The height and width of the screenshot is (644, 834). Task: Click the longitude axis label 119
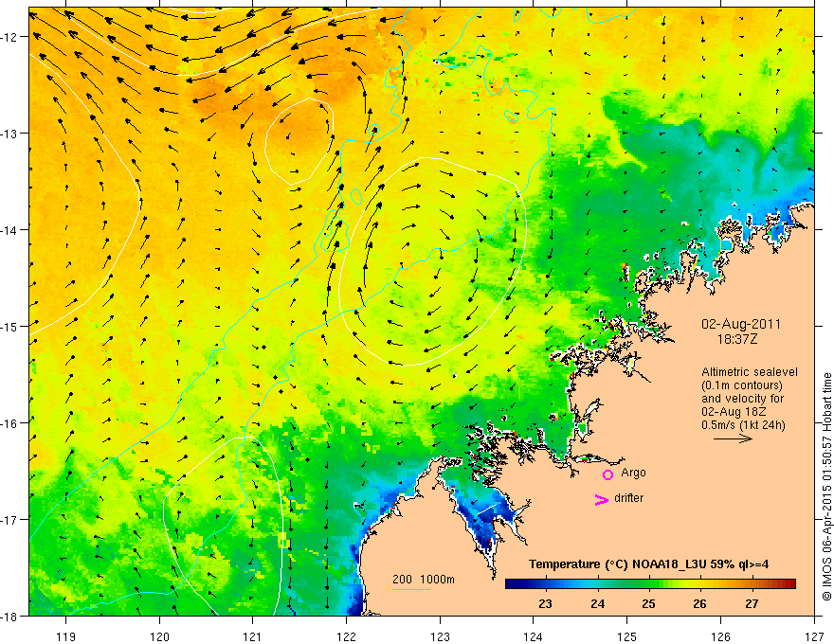pyautogui.click(x=66, y=636)
